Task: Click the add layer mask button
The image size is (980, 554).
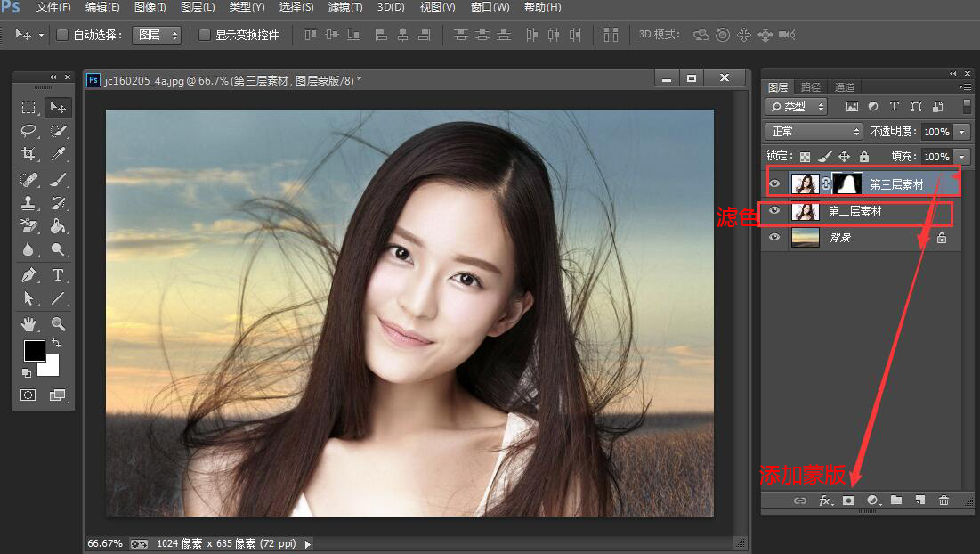Action: click(x=848, y=501)
